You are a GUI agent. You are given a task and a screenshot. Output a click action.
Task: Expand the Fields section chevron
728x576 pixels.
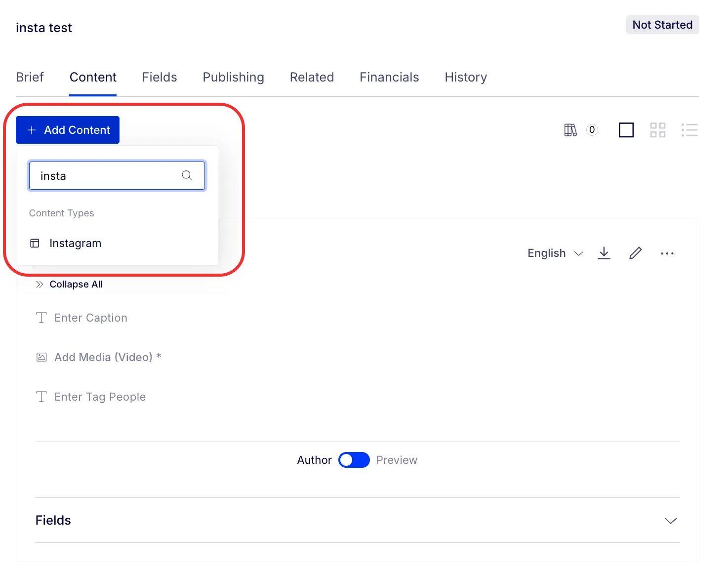tap(671, 521)
